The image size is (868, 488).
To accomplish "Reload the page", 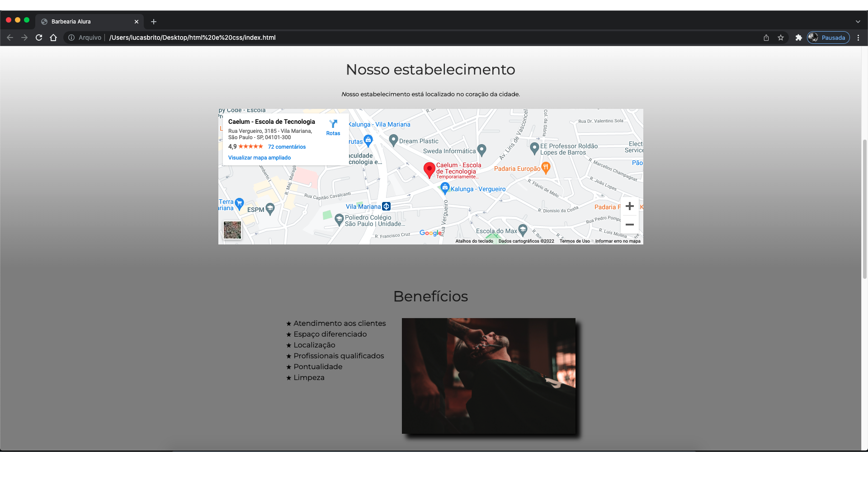I will point(39,38).
